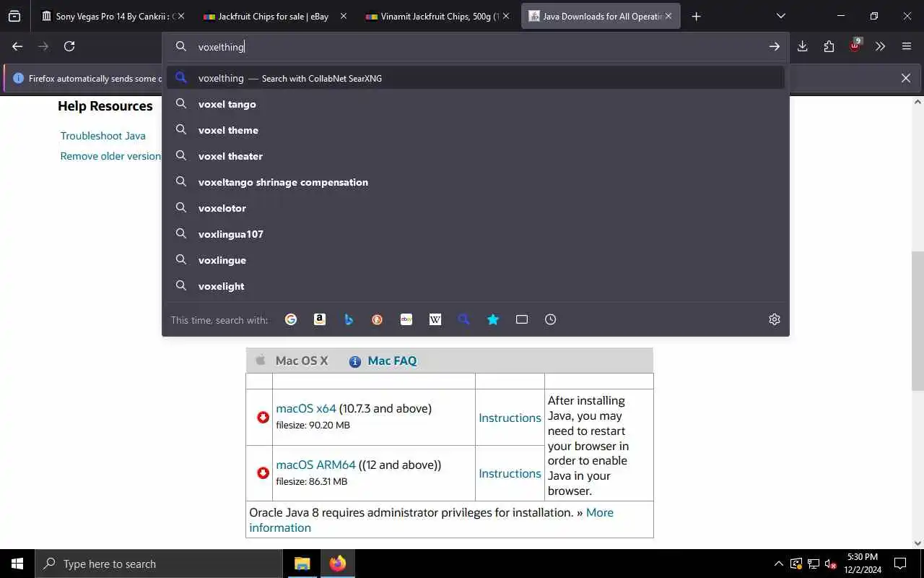Select 'voxeltango shrinage compensation' suggestion
924x578 pixels.
click(x=476, y=182)
